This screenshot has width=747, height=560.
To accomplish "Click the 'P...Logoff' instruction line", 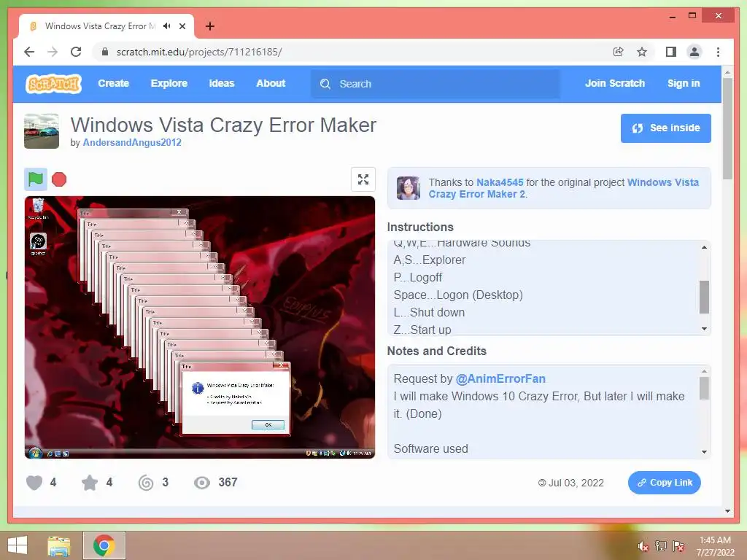I will pos(417,277).
